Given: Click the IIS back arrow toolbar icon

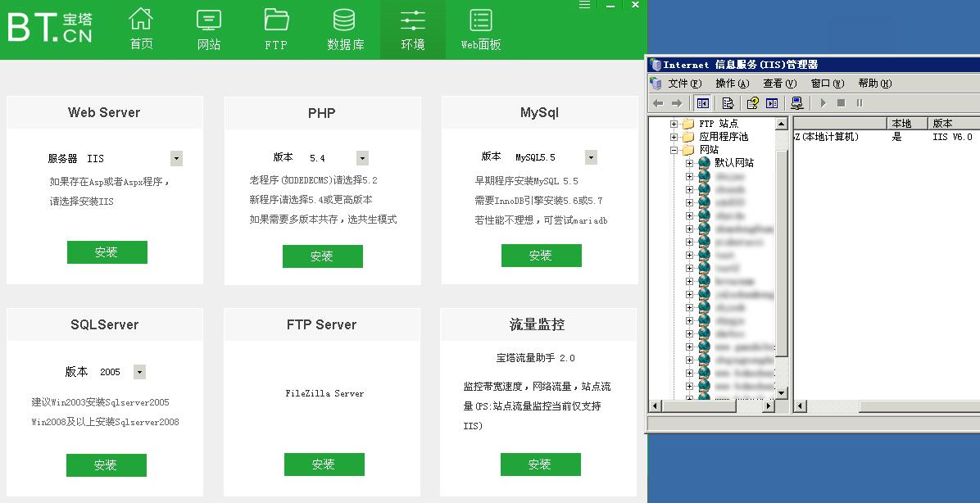Looking at the screenshot, I should tap(658, 103).
